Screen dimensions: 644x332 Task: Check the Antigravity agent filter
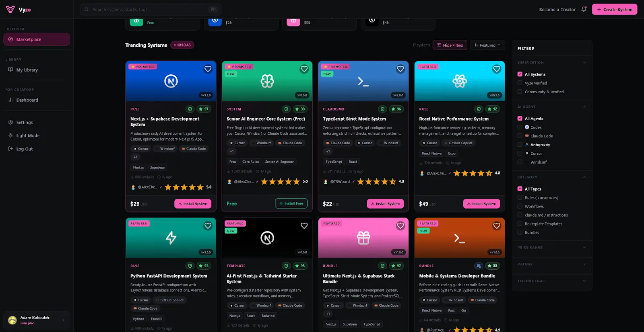[x=520, y=145]
